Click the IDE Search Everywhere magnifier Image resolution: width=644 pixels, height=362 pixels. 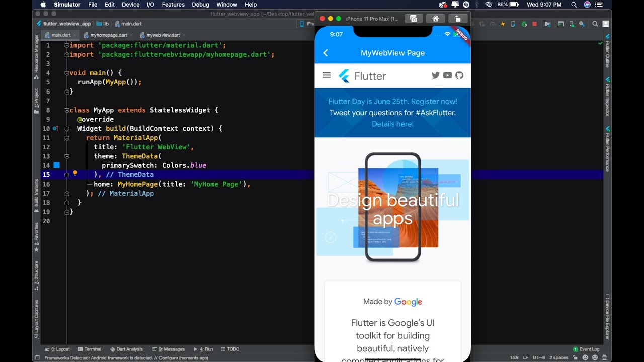click(595, 24)
